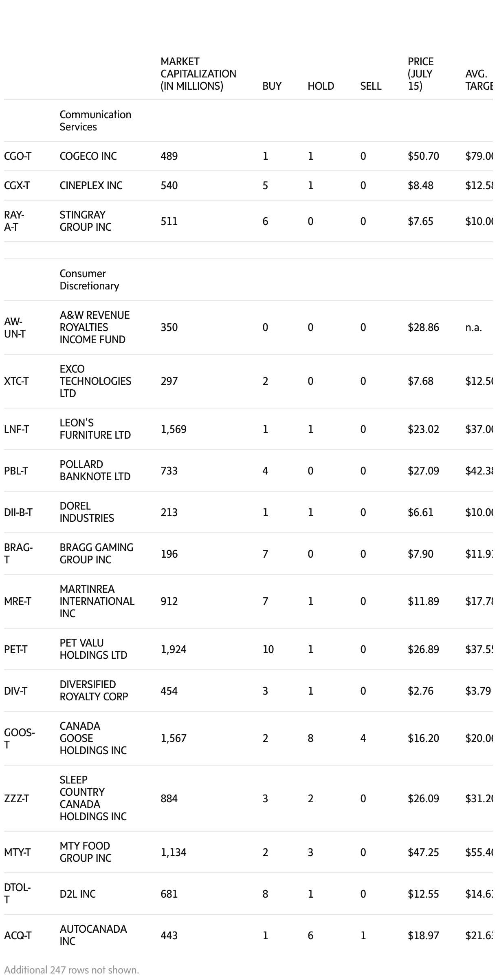
Task: Click the SELL column header
Action: point(370,86)
